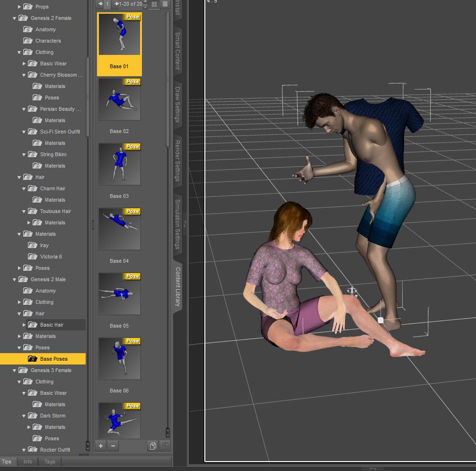This screenshot has width=476, height=471.
Task: Select Anatomy under Genesis 2 Female
Action: point(45,29)
